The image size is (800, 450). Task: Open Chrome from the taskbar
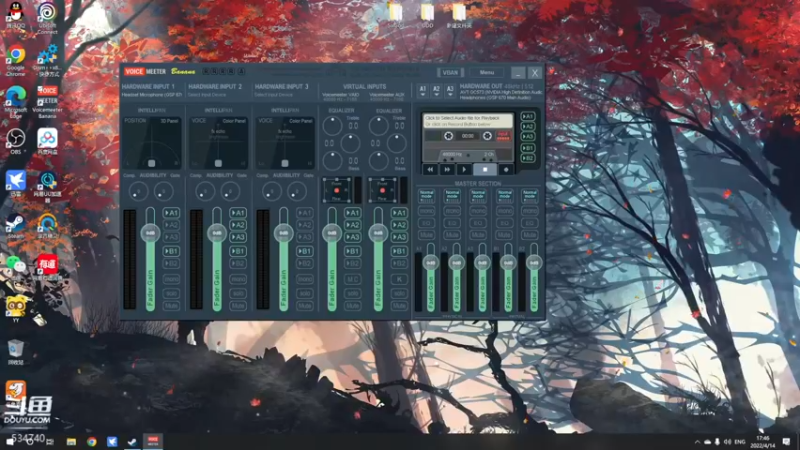click(x=91, y=441)
